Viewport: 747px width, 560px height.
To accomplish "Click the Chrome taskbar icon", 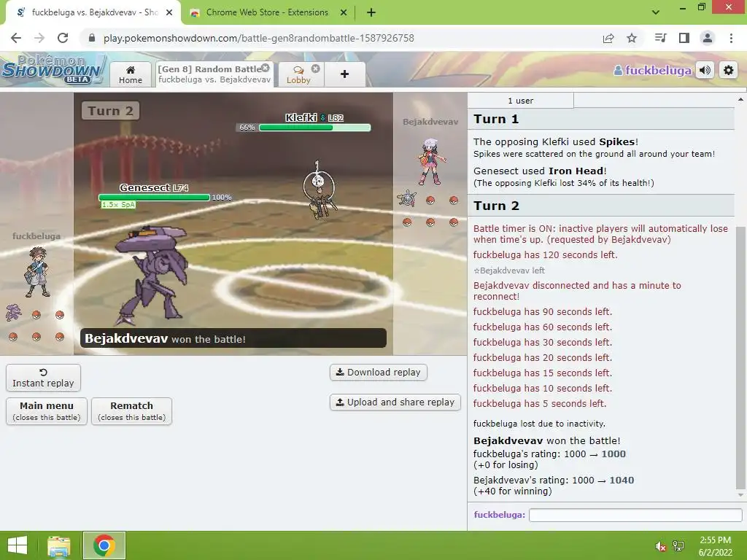I will (x=104, y=545).
